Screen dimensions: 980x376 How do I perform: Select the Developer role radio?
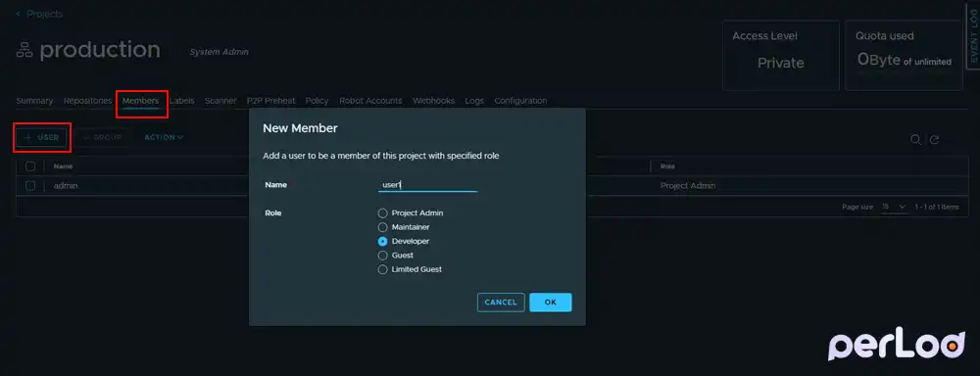382,241
